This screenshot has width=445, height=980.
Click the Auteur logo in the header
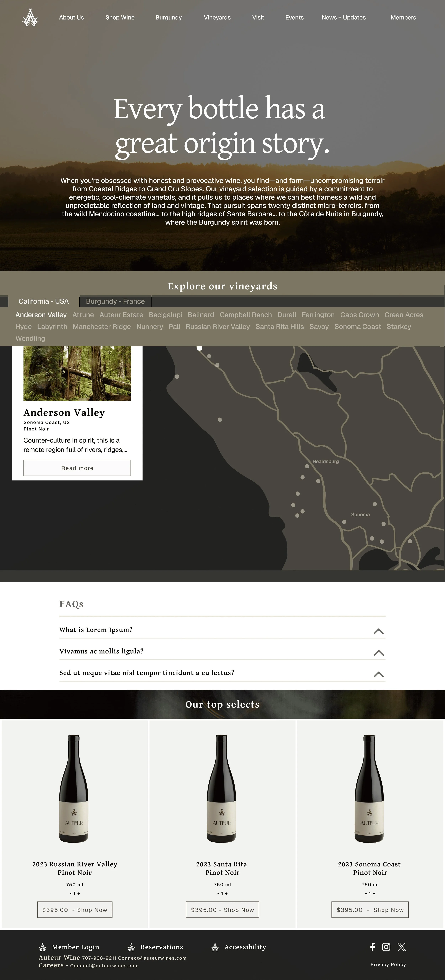30,17
